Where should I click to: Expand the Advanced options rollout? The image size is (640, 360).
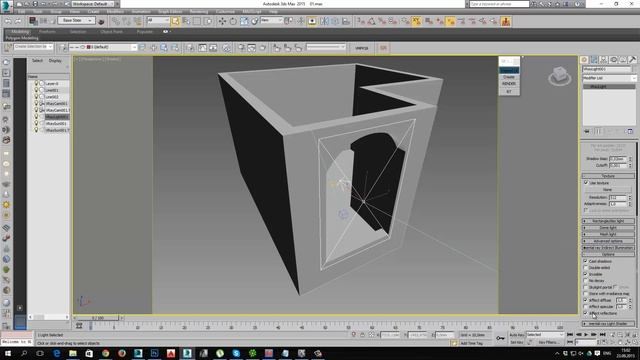[608, 241]
